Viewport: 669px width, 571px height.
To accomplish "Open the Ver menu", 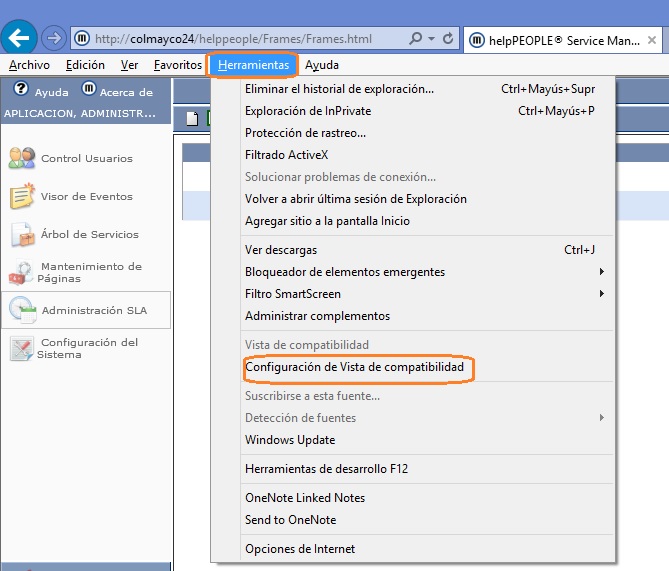I will click(129, 65).
